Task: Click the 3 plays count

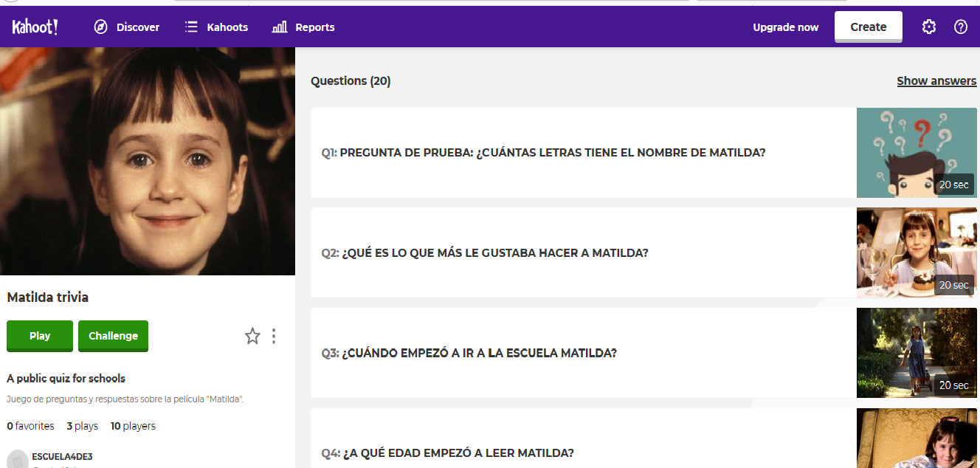Action: pyautogui.click(x=82, y=426)
